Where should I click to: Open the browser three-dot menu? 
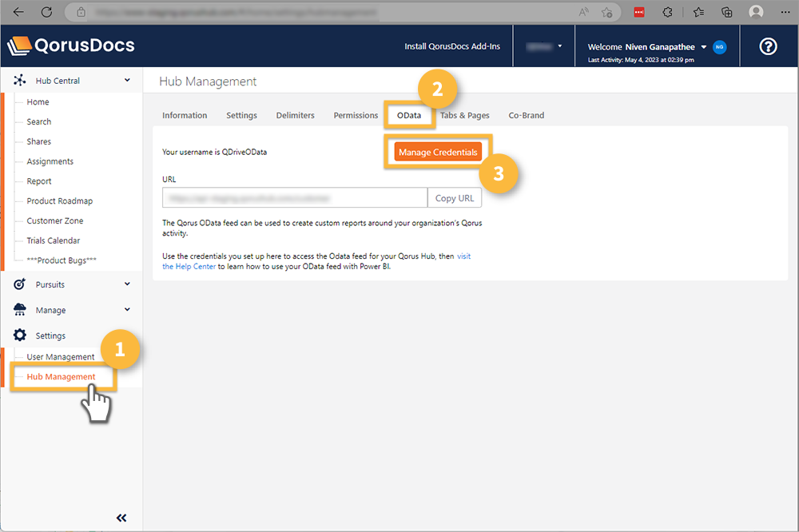click(x=785, y=12)
